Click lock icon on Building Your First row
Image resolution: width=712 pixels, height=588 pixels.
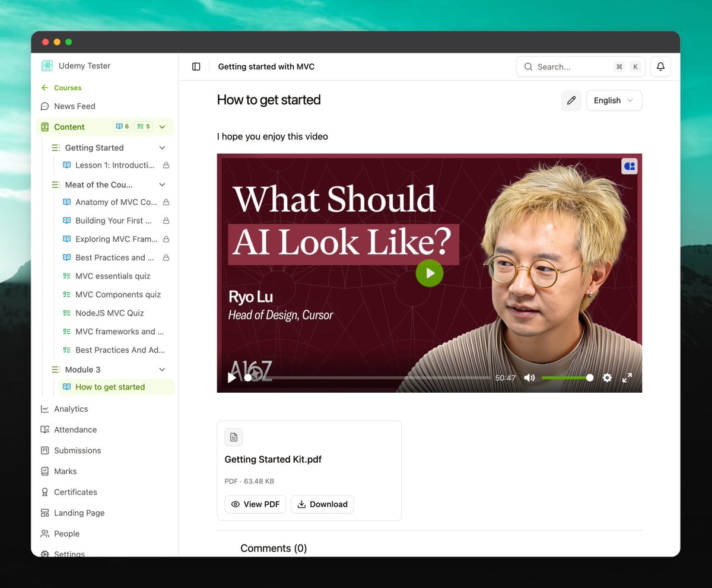coord(166,220)
